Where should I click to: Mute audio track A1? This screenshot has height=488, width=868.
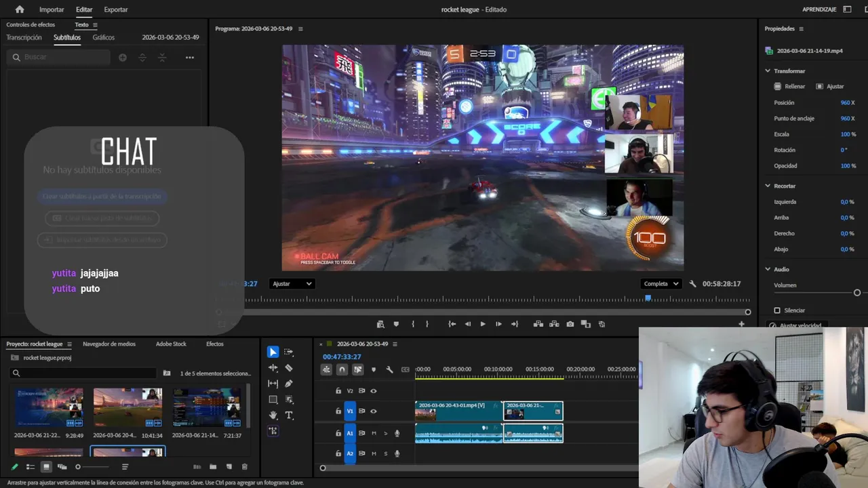pyautogui.click(x=374, y=433)
